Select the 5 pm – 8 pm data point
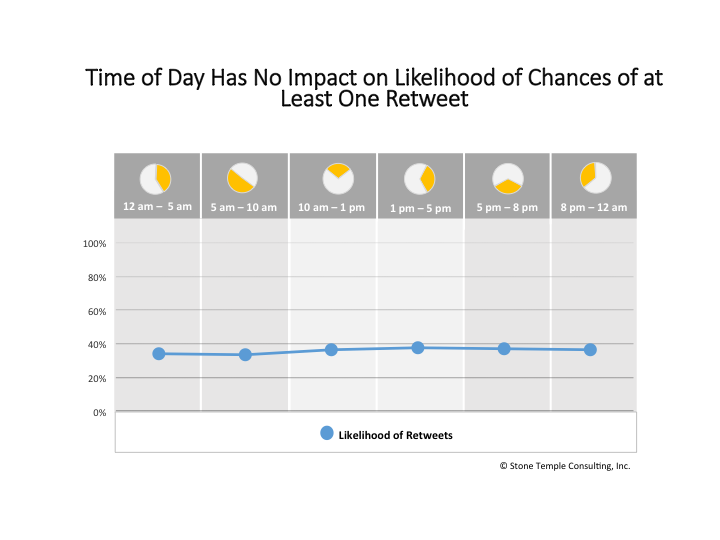This screenshot has width=720, height=540. pos(504,348)
